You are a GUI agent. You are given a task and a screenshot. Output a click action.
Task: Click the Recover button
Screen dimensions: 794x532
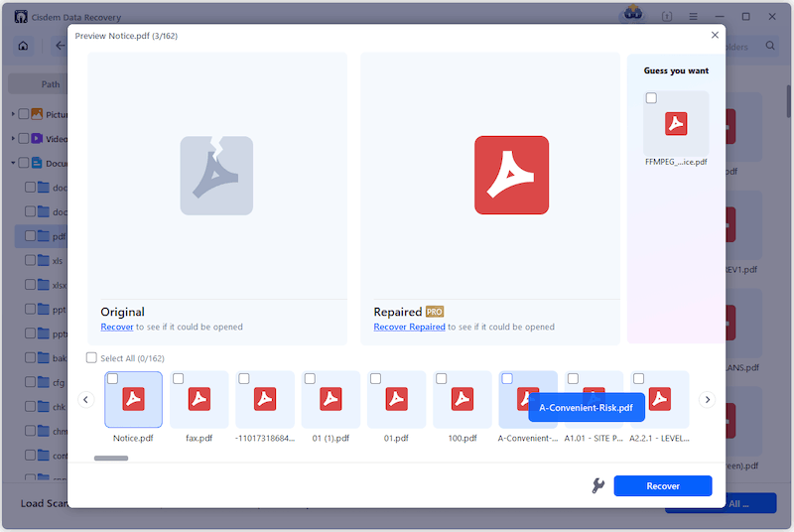point(663,486)
